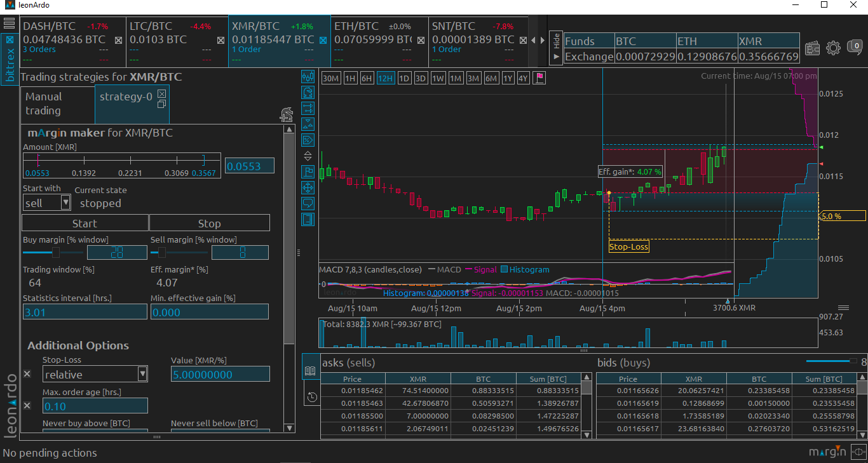The image size is (868, 463).
Task: Click the strategy panel vertical scrollbar
Action: [x=289, y=239]
